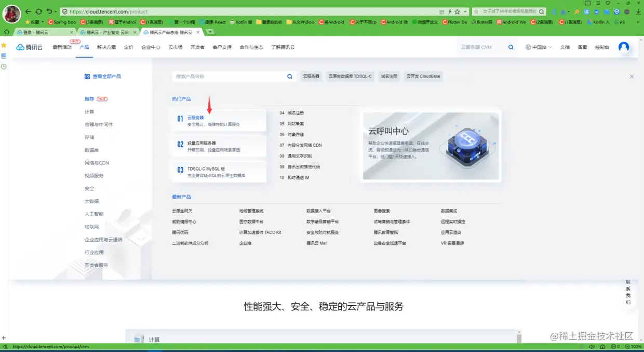
Task: Click the lightning speed-mode icon in address bar
Action: [450, 11]
